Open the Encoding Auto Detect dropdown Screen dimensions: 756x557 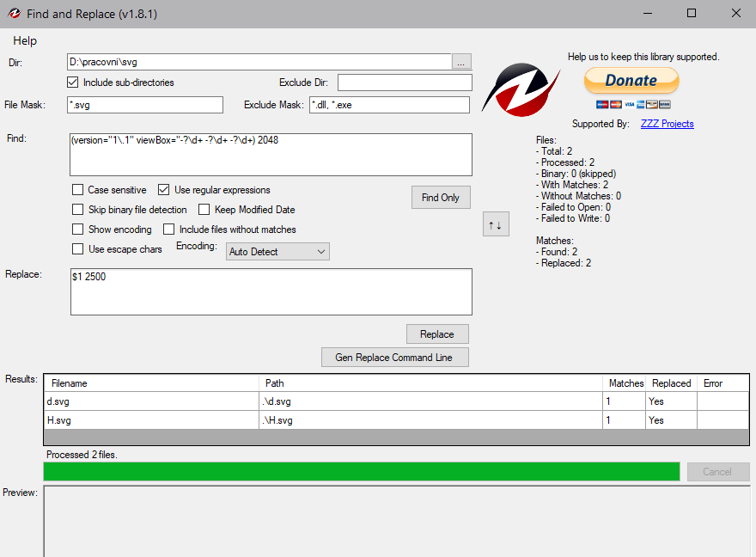point(277,252)
